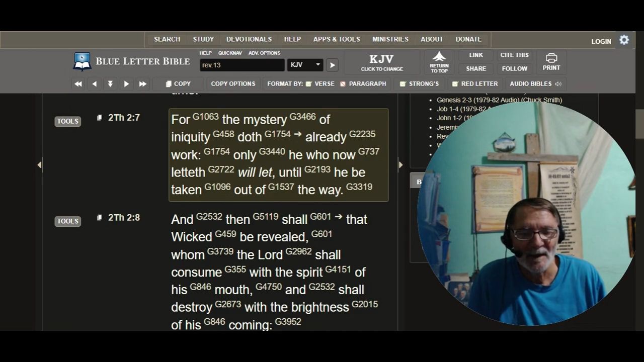
Task: Go to next chapter arrow
Action: 126,84
